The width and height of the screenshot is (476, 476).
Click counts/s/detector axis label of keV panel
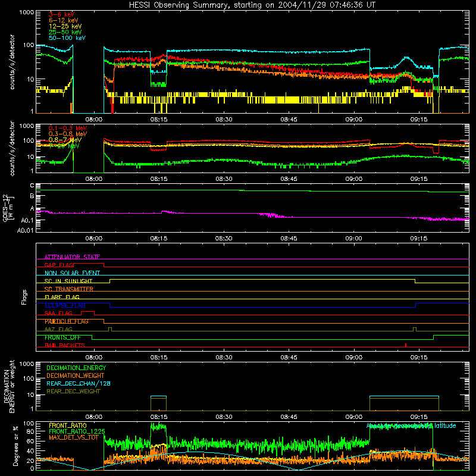tap(12, 62)
